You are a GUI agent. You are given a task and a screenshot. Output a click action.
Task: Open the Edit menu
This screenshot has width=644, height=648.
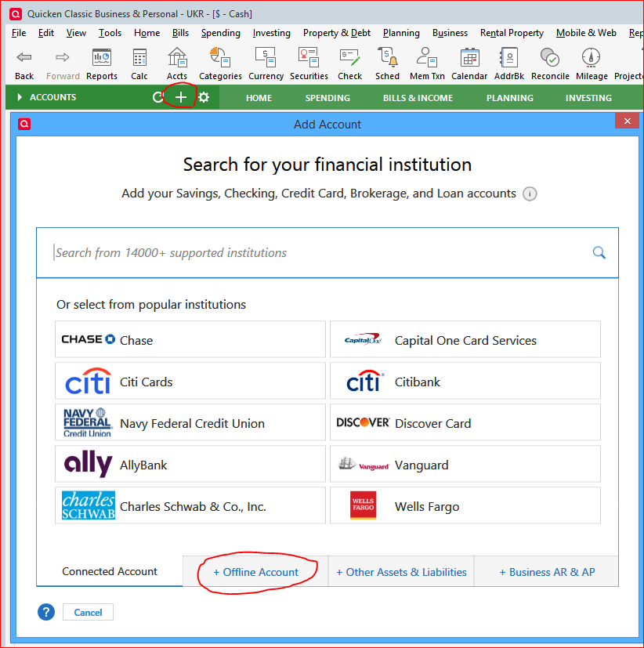click(46, 33)
